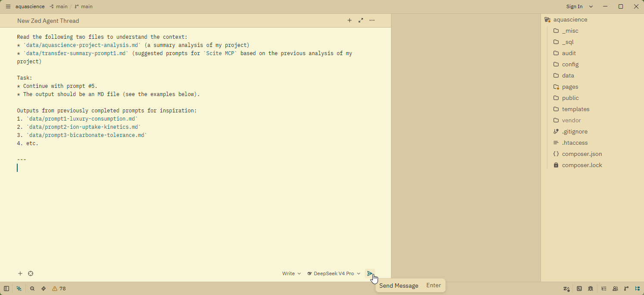This screenshot has height=295, width=644.
Task: Switch project via aquascience title
Action: 30,6
